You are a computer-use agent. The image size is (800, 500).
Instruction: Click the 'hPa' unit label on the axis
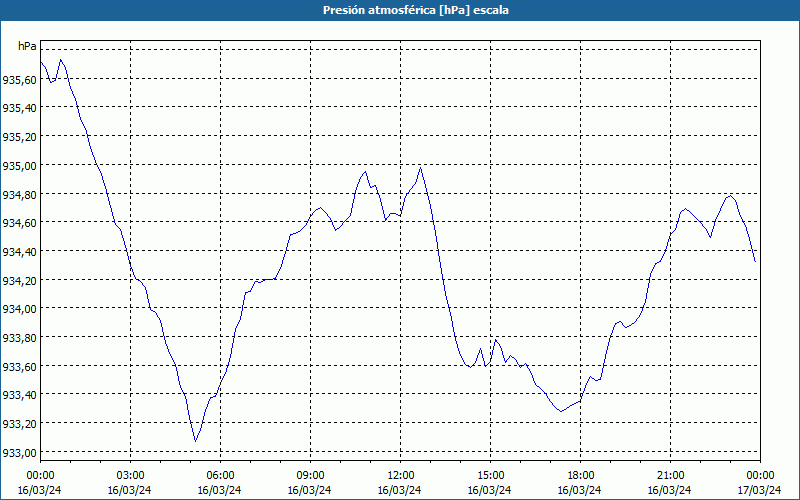point(27,46)
